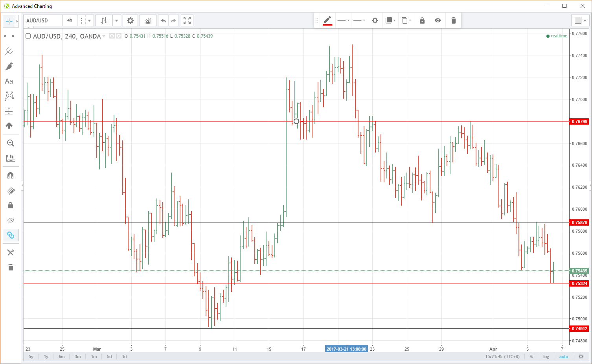Open series format gear in legend

pyautogui.click(x=119, y=36)
